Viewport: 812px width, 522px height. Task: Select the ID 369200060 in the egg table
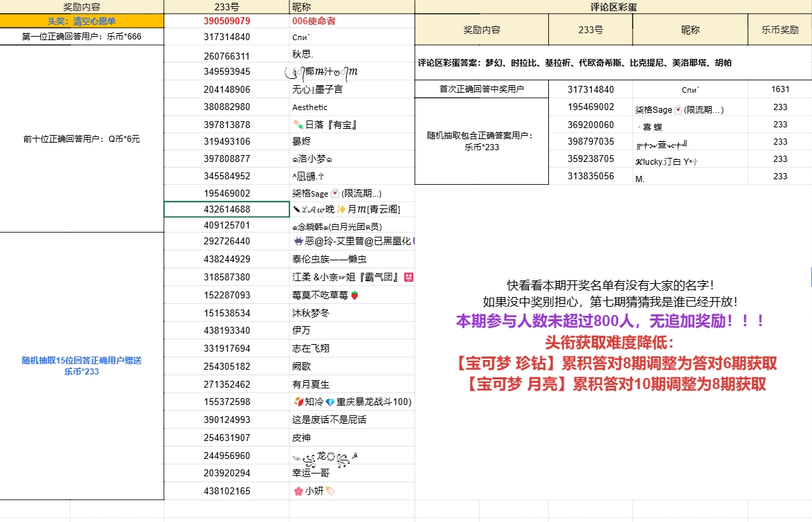point(590,125)
